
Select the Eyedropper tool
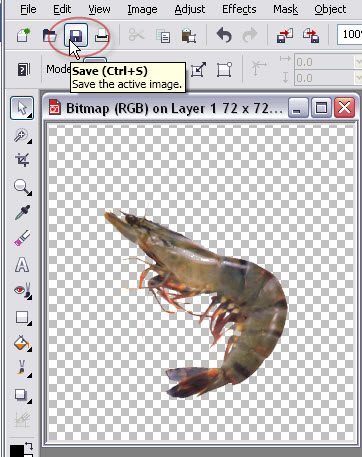[x=22, y=212]
